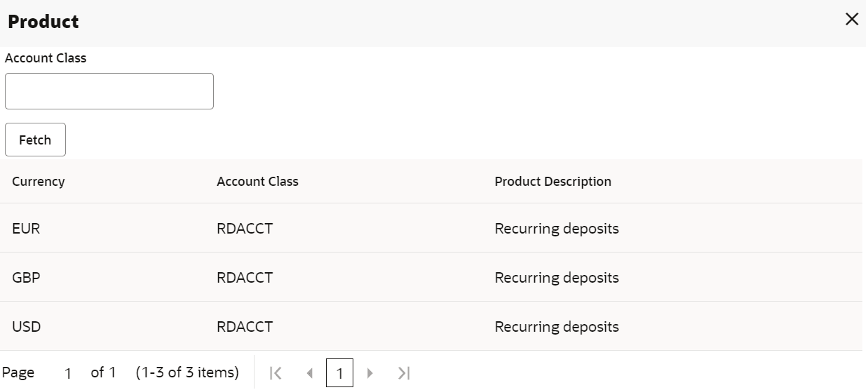Click Recurring deposits in USD row
The image size is (868, 390).
(x=557, y=327)
